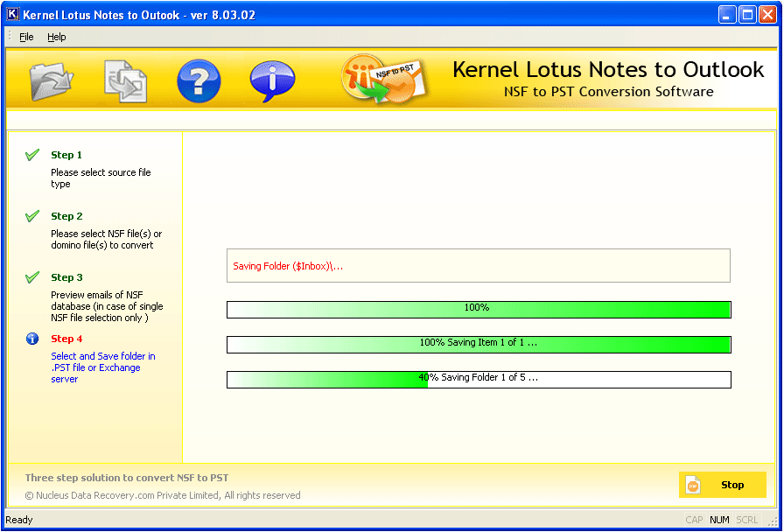784x532 pixels.
Task: Maximize the application window
Action: [747, 15]
